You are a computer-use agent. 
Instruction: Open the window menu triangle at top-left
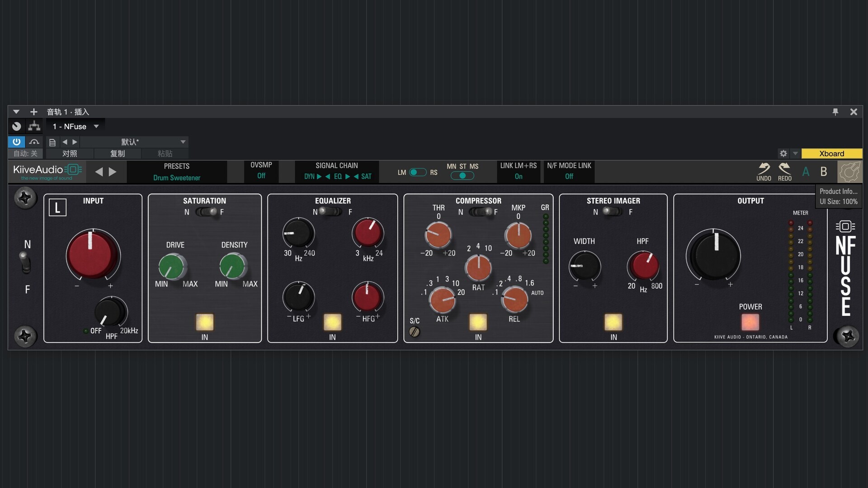(x=16, y=112)
